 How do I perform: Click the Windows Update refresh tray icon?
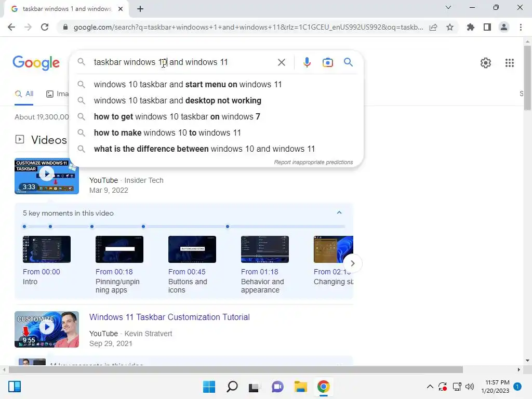443,387
